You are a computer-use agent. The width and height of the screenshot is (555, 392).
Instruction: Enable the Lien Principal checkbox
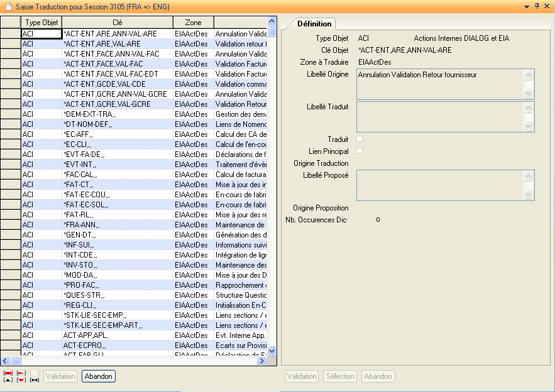click(360, 151)
